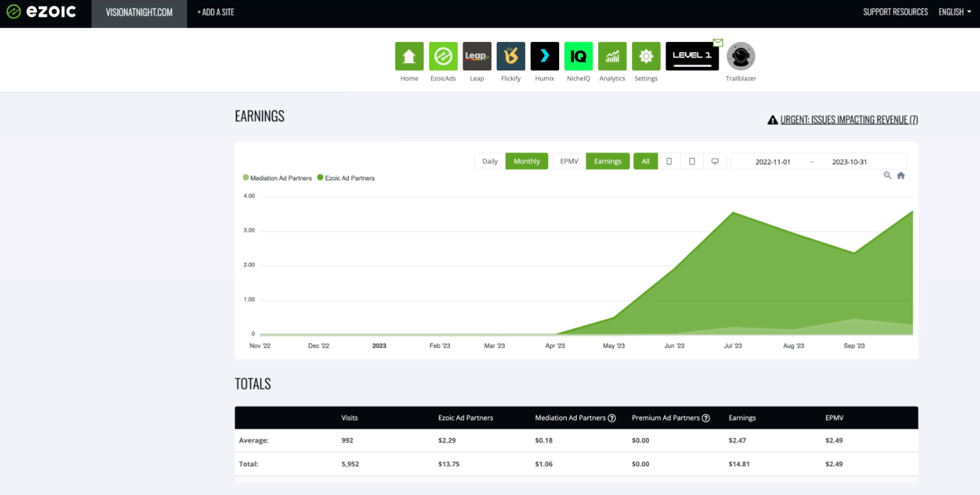The width and height of the screenshot is (980, 495).
Task: Click the urgent warning triangle icon
Action: tap(772, 120)
